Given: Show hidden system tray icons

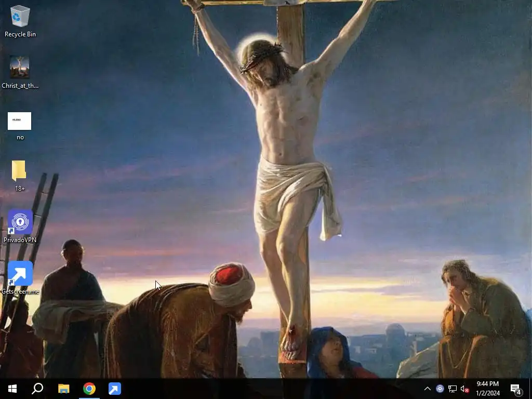Looking at the screenshot, I should coord(428,389).
